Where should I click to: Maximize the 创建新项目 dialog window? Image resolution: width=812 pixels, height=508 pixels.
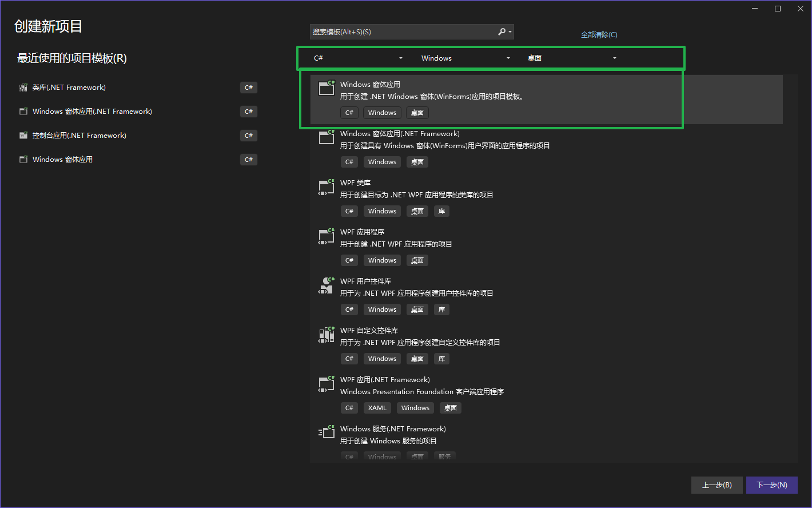(778, 9)
